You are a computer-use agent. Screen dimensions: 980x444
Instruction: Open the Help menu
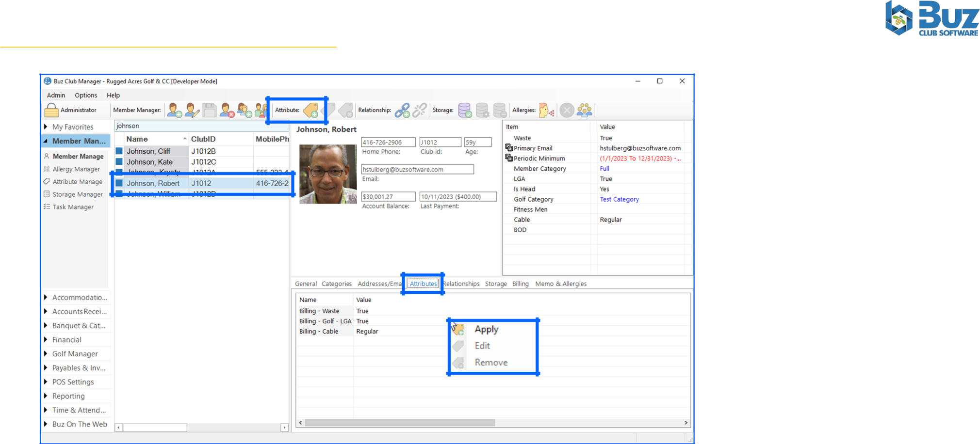tap(113, 95)
